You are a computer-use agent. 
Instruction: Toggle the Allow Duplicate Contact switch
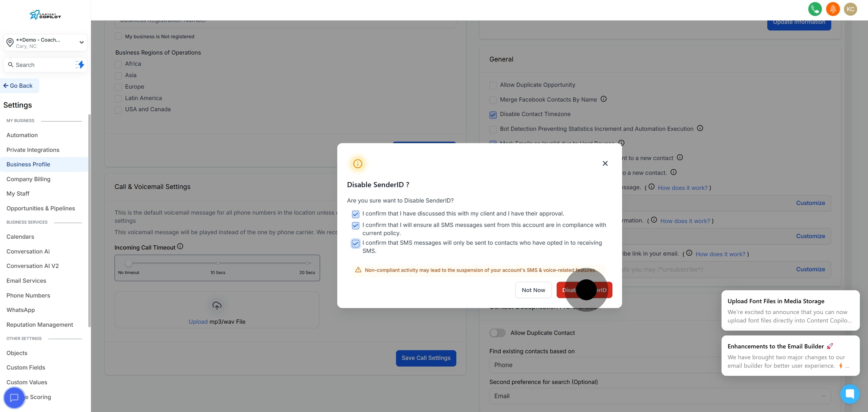(497, 333)
